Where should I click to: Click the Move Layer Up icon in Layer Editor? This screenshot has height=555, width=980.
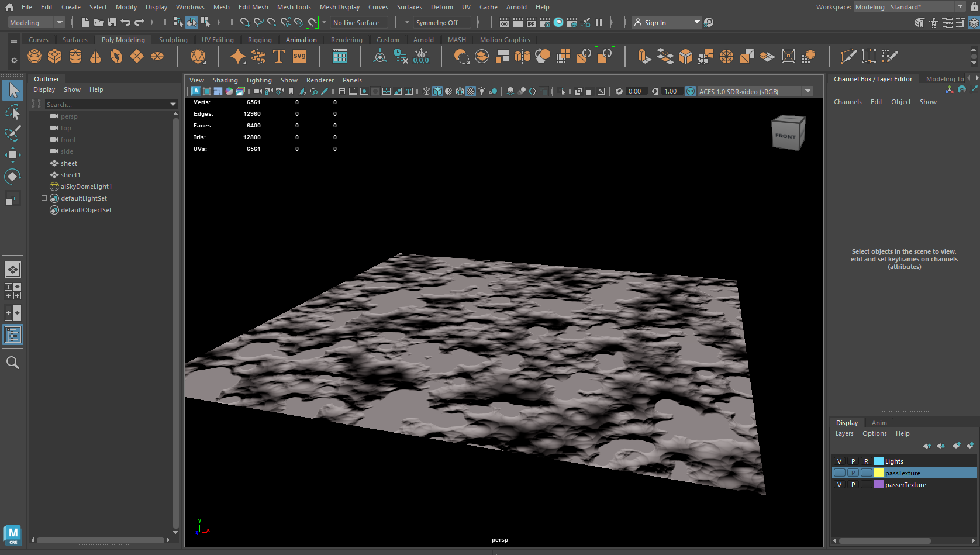[927, 445]
